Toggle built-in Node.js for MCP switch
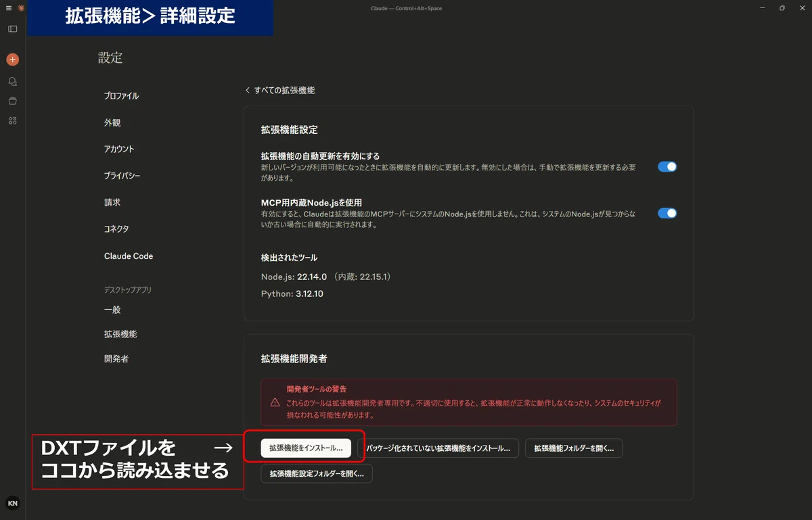This screenshot has height=520, width=812. pyautogui.click(x=667, y=213)
